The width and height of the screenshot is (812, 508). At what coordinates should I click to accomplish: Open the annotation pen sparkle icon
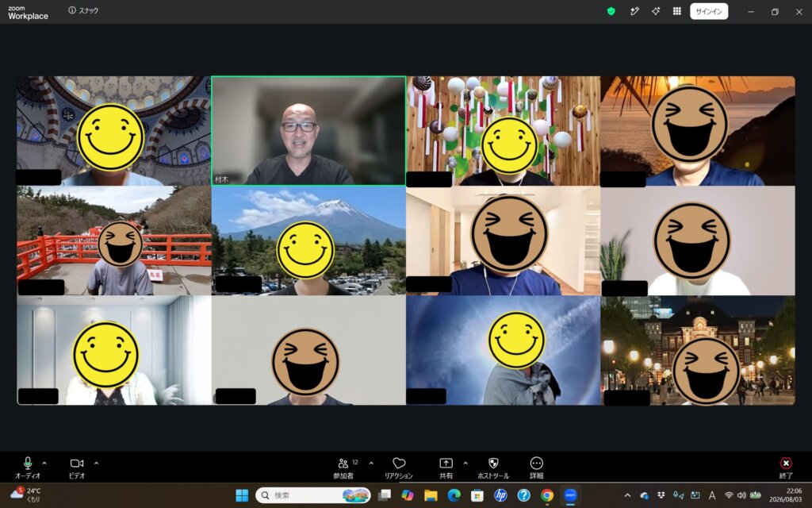point(634,11)
